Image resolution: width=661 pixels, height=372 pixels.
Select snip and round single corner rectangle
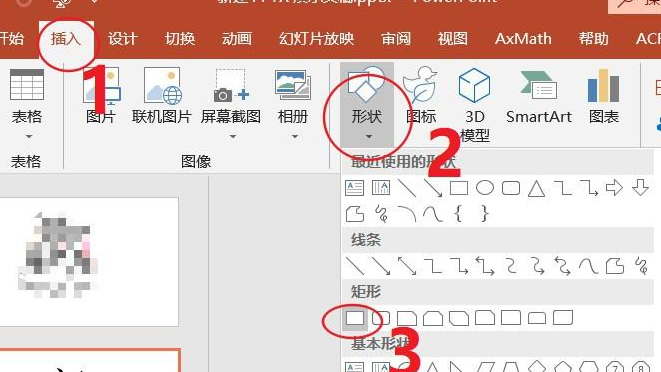tap(485, 318)
